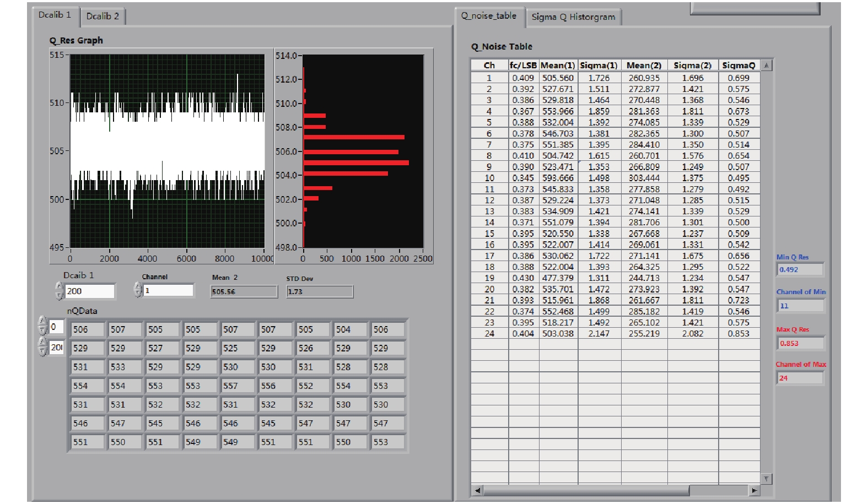Click the nQData column index stepper
Viewport: 868px width, 504px height.
tap(42, 347)
